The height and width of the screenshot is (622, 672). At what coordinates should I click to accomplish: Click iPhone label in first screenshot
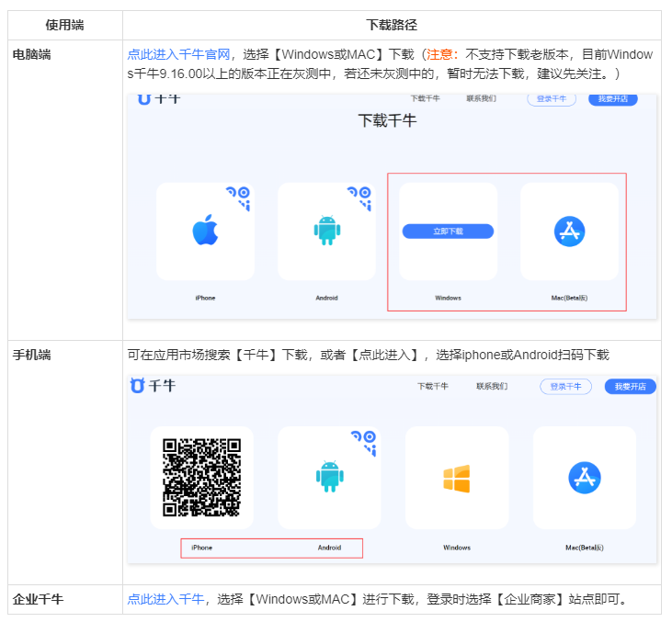pos(205,298)
